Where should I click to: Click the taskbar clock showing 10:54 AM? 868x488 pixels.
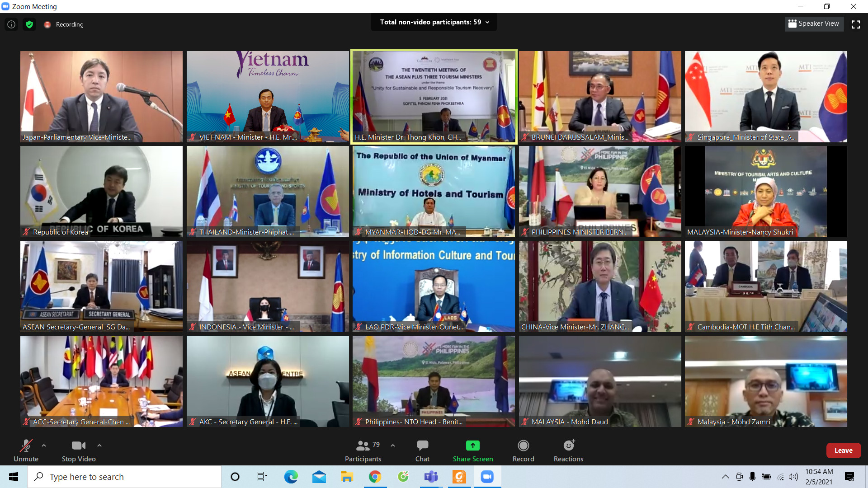coord(819,477)
